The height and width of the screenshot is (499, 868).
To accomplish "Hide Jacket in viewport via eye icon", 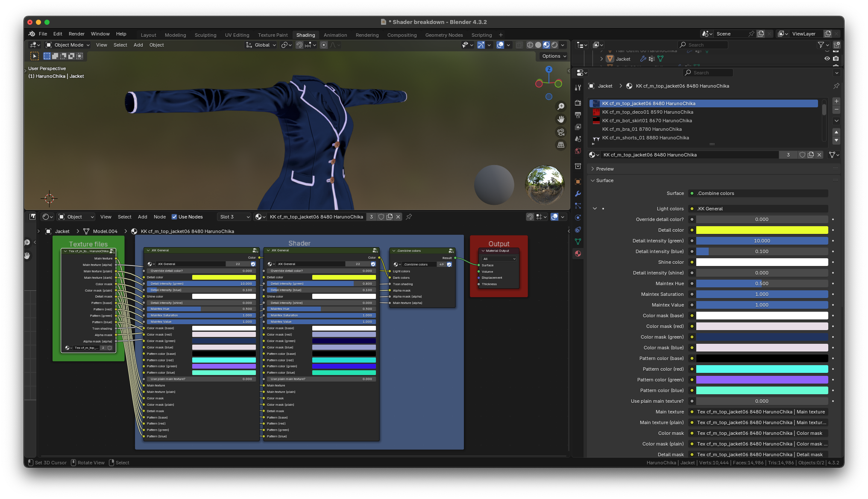I will (x=827, y=59).
